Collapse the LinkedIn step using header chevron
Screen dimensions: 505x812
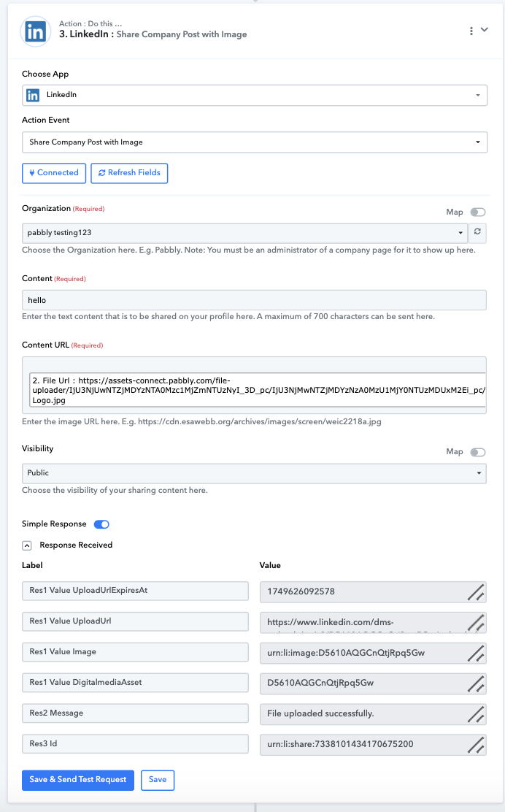point(485,29)
